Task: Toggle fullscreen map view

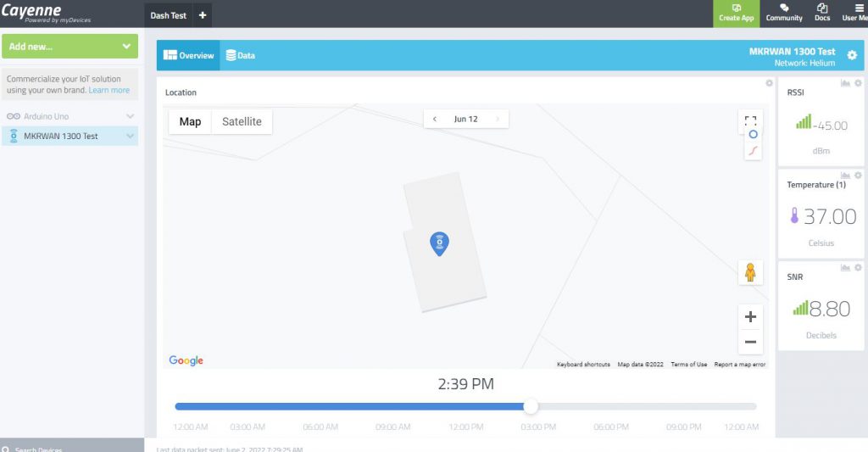Action: pos(750,119)
